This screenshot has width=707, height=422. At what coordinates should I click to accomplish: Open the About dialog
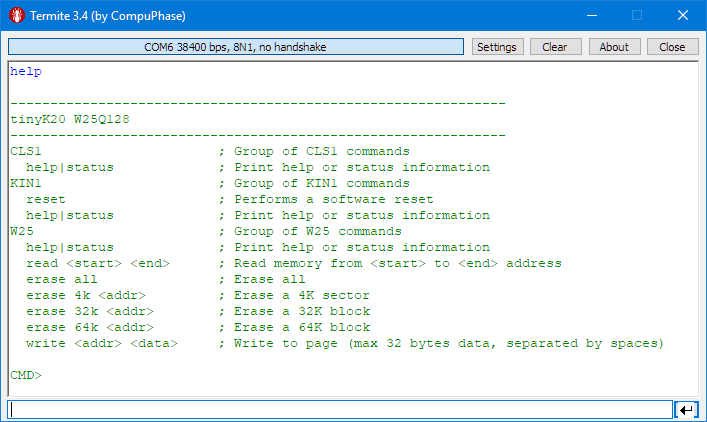click(614, 47)
